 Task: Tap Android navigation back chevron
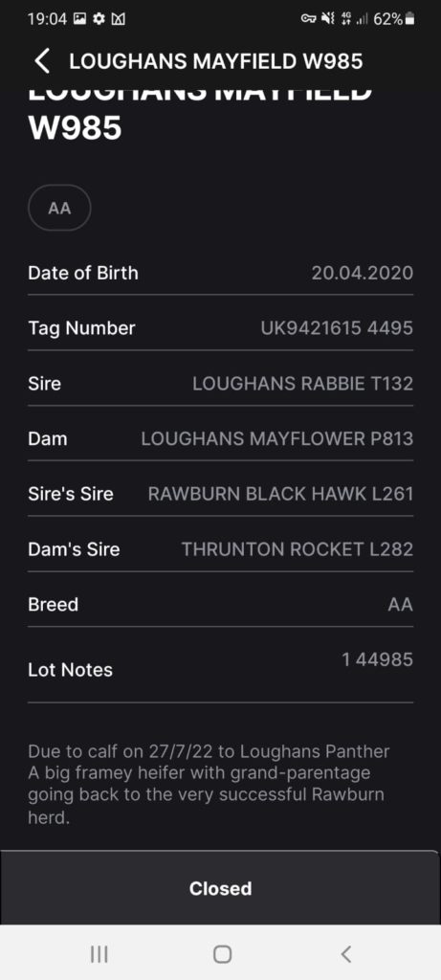pyautogui.click(x=345, y=954)
